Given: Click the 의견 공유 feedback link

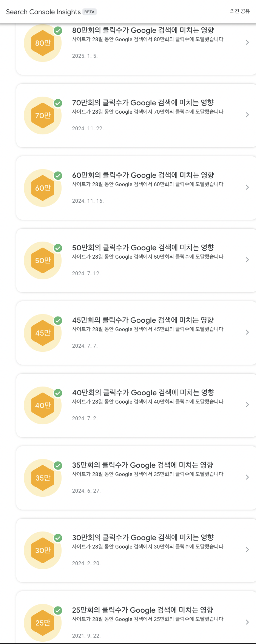Looking at the screenshot, I should click(240, 11).
